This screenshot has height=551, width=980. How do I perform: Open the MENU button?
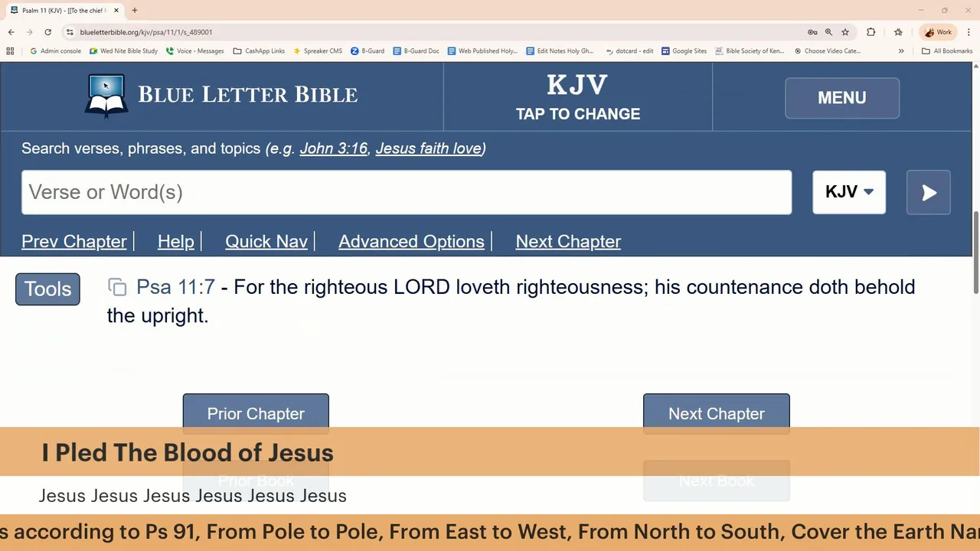842,98
